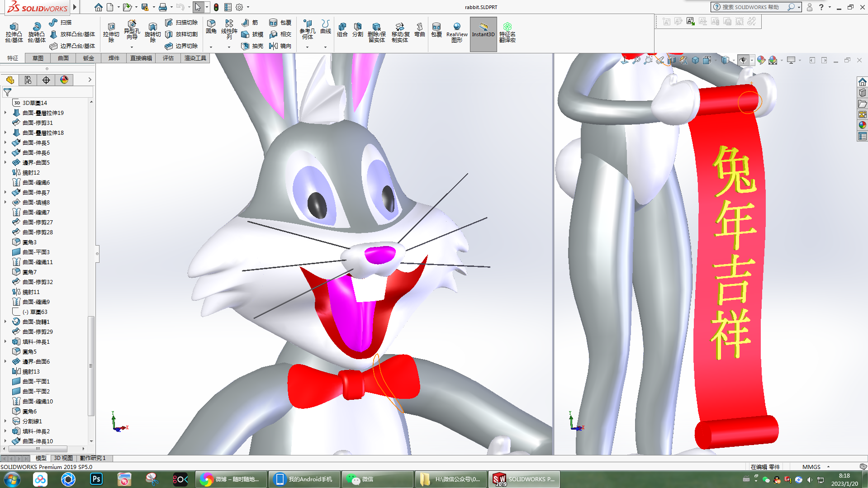868x488 pixels.
Task: Switch to the 直接编辑 tab
Action: (141, 58)
